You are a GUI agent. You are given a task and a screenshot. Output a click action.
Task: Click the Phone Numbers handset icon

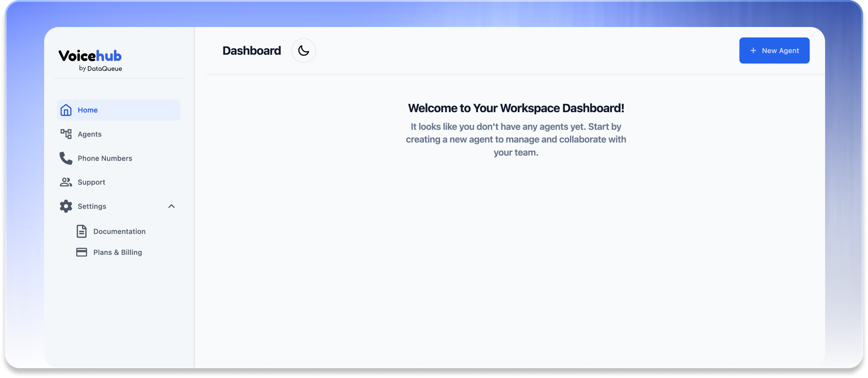(66, 158)
